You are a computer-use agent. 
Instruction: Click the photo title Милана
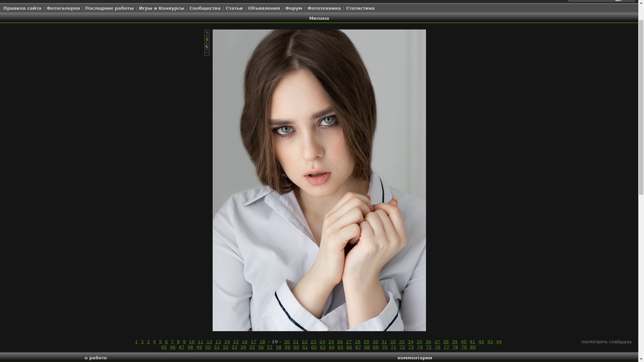click(x=319, y=18)
